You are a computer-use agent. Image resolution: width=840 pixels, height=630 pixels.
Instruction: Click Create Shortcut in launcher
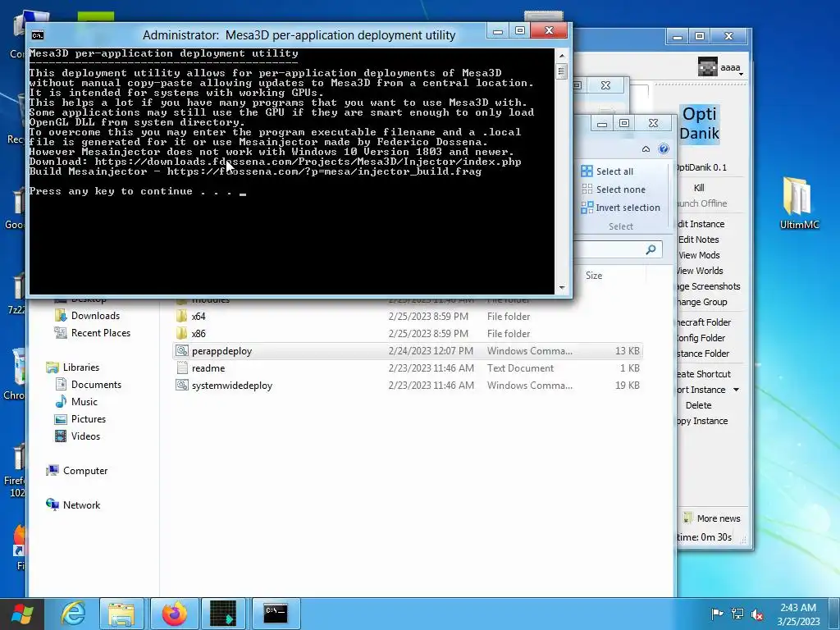coord(703,374)
